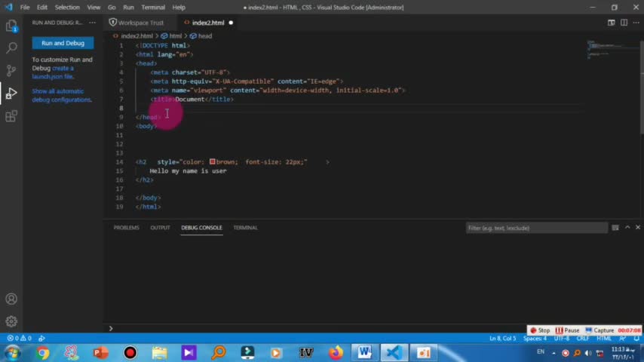Screen dimensions: 644x362
Task: Change the UTF-8 encoding in status bar
Action: pyautogui.click(x=562, y=339)
